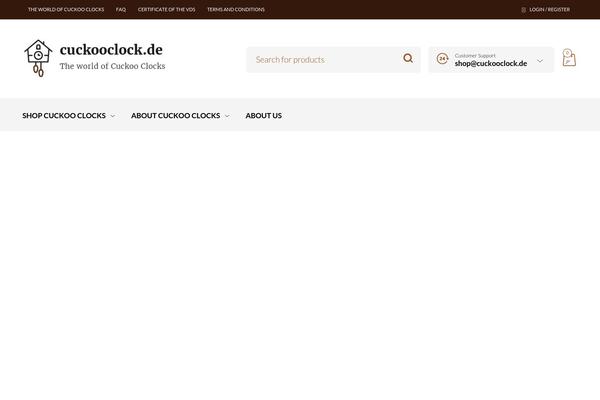
Task: Open Certificate of the VDS link
Action: (x=166, y=10)
